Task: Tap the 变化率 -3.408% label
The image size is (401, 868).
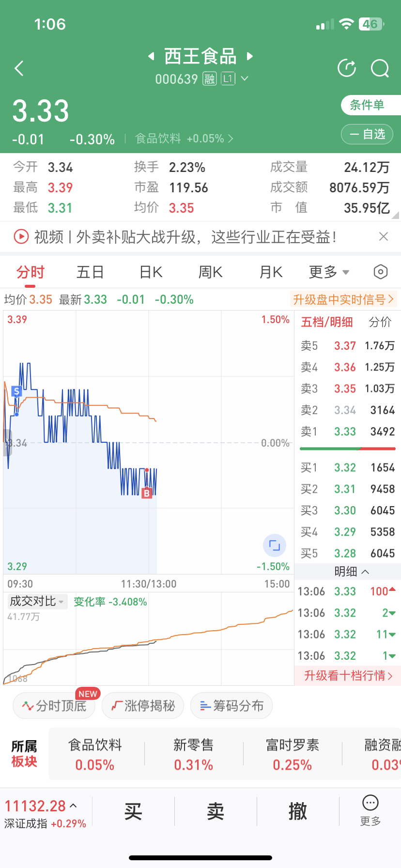Action: 110,602
